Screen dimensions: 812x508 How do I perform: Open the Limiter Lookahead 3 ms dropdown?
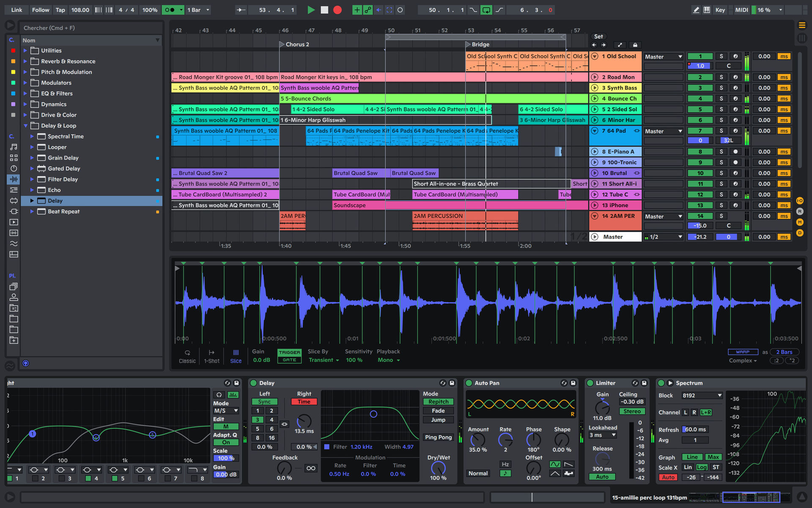click(x=602, y=435)
